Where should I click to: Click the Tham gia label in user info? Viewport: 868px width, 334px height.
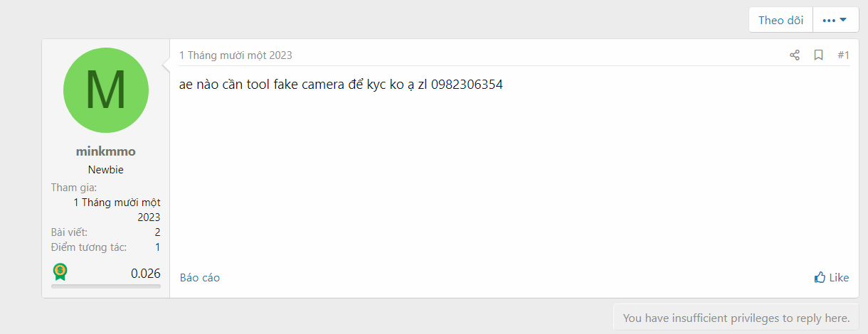[x=74, y=188]
